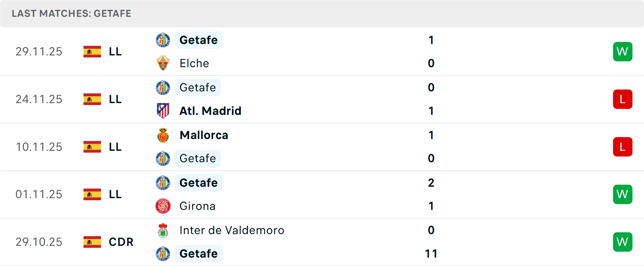Screen dimensions: 644x266
Task: Click the CDR competition label
Action: (x=121, y=242)
